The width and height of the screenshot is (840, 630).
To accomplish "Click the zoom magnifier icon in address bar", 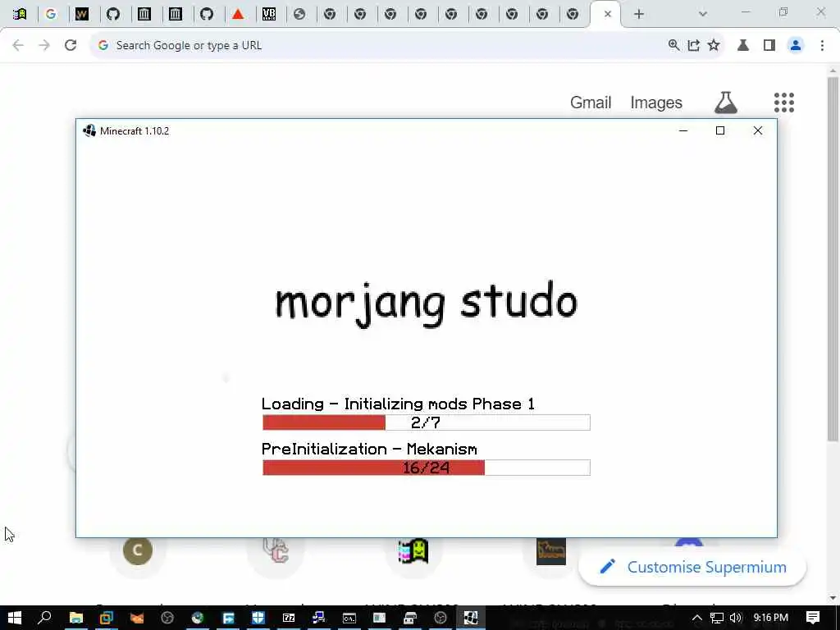I will coord(674,46).
